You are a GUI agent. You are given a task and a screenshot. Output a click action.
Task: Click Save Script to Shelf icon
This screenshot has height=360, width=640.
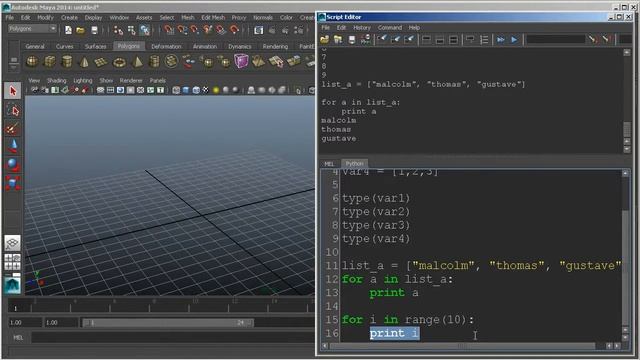click(365, 40)
